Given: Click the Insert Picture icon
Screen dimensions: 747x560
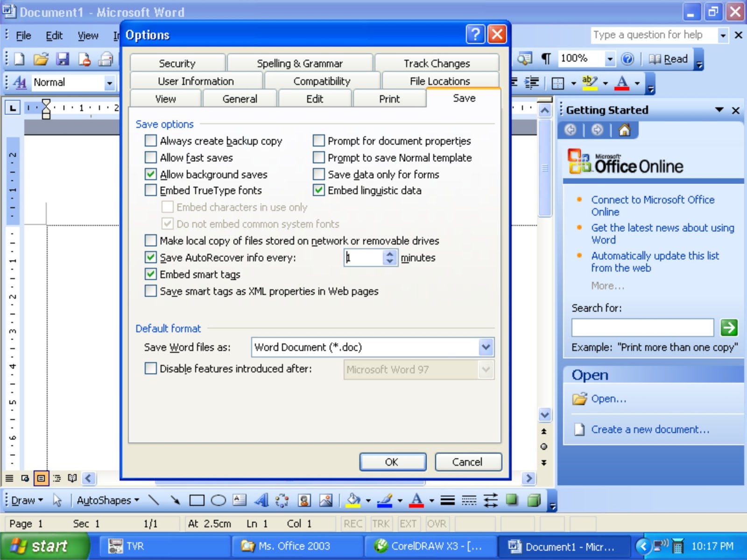Looking at the screenshot, I should [x=326, y=500].
